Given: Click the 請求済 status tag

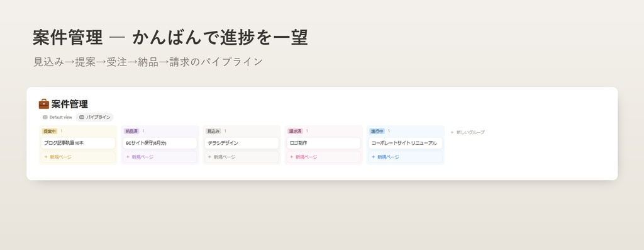Looking at the screenshot, I should (296, 131).
